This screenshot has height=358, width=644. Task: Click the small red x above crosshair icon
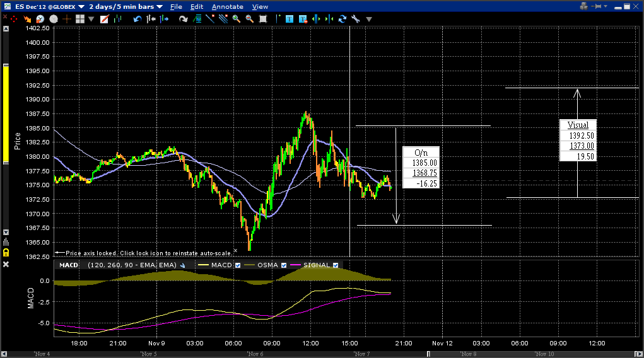(x=5, y=16)
